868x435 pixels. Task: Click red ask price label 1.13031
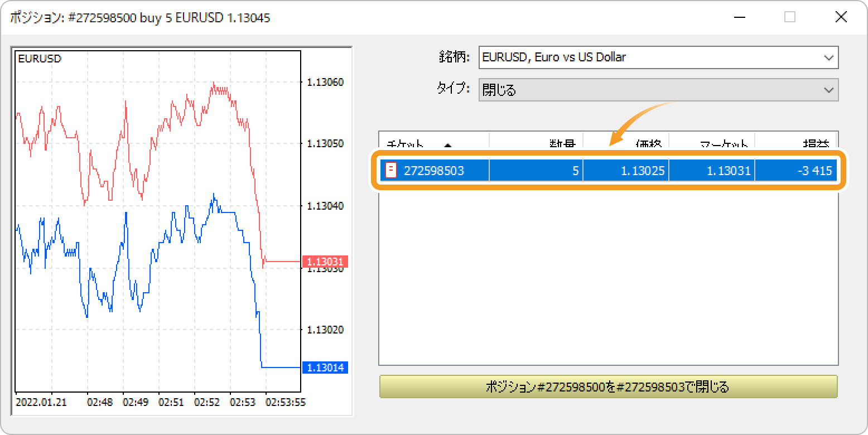click(x=325, y=261)
